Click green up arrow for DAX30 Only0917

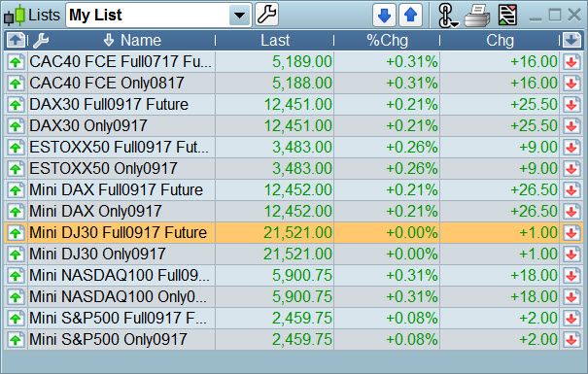pos(16,126)
